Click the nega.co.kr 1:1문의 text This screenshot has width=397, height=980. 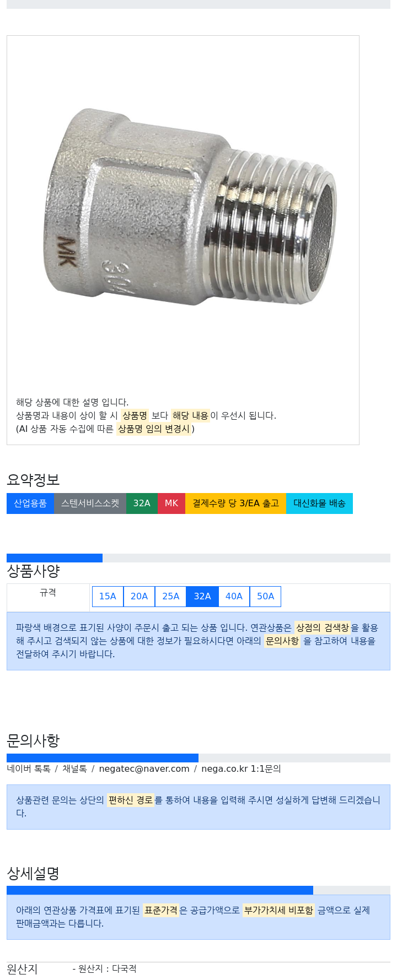click(241, 768)
